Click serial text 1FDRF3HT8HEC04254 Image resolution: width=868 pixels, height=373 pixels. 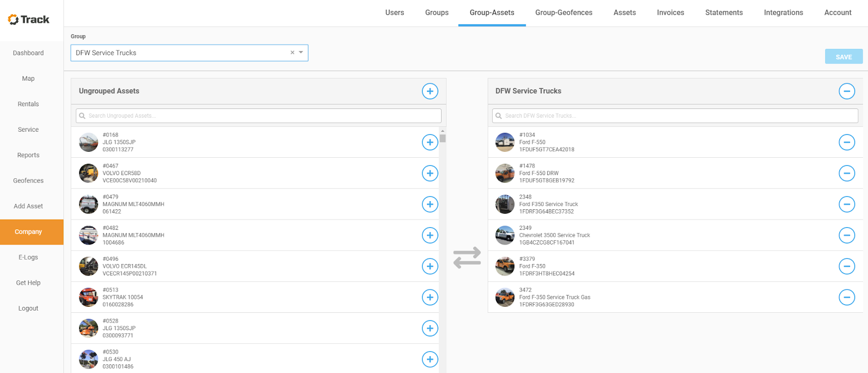click(547, 274)
